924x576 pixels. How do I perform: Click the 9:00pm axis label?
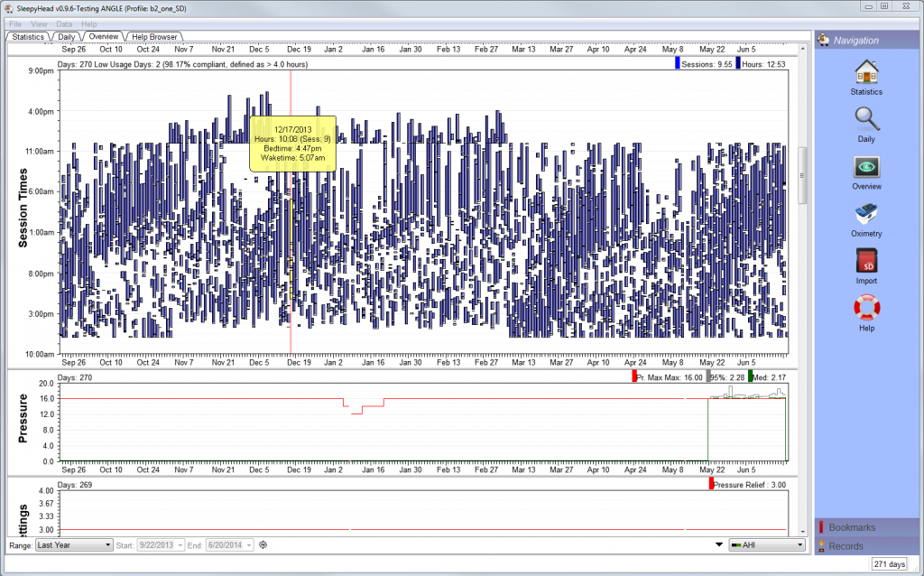(x=41, y=70)
